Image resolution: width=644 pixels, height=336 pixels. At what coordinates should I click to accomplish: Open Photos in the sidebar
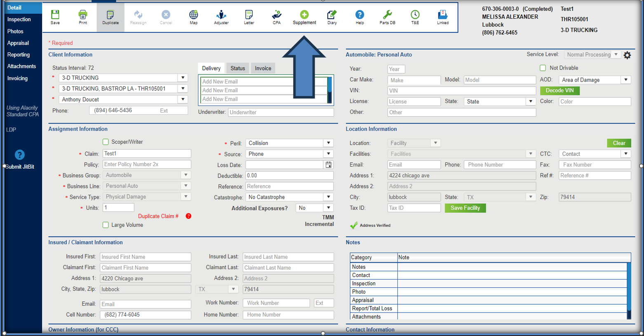pos(15,31)
